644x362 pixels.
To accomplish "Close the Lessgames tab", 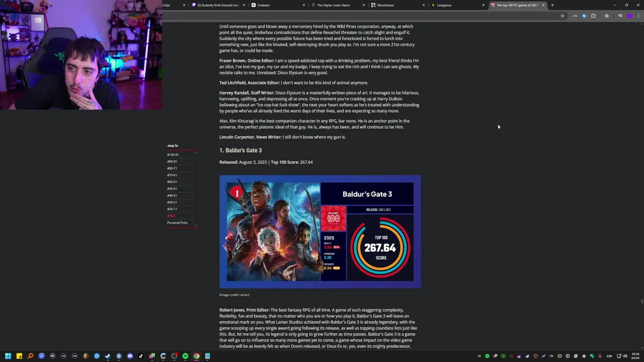I will tap(484, 5).
